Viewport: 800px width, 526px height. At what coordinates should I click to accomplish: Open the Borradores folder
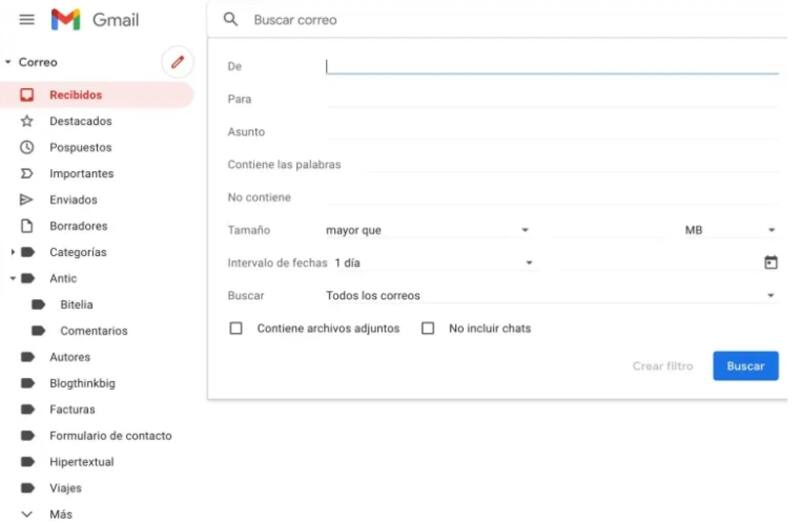pyautogui.click(x=78, y=226)
